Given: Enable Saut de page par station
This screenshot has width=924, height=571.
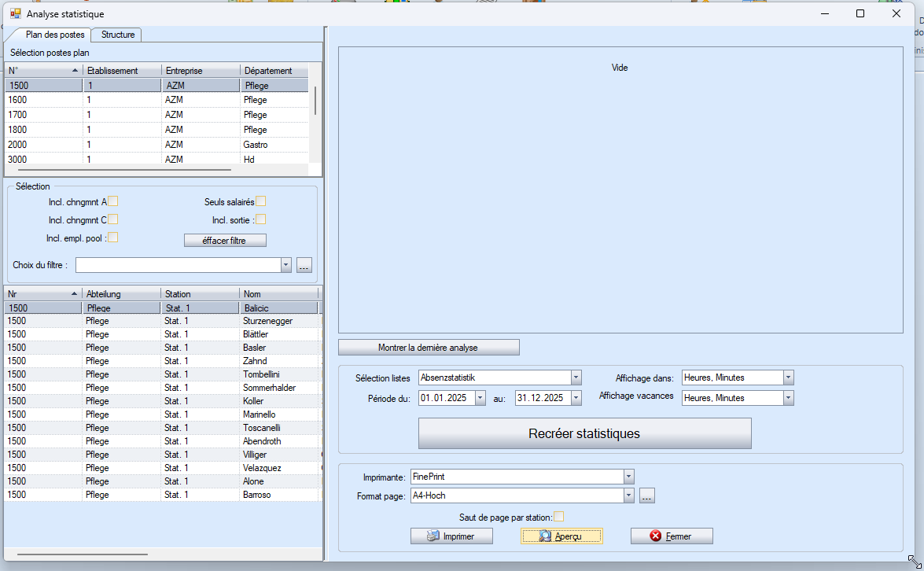Looking at the screenshot, I should tap(558, 517).
